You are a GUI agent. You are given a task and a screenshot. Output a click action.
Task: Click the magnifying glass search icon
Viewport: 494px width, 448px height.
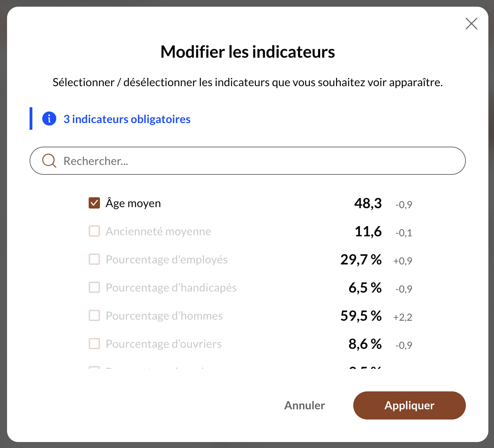[x=49, y=161]
